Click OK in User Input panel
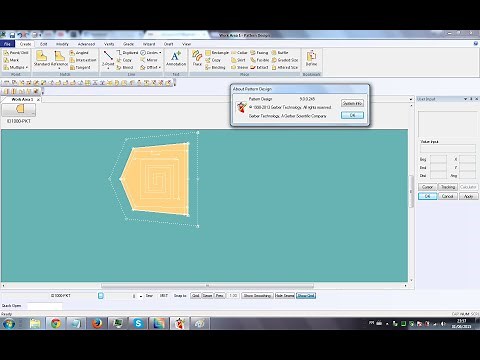Image resolution: width=480 pixels, height=360 pixels. pos(427,196)
